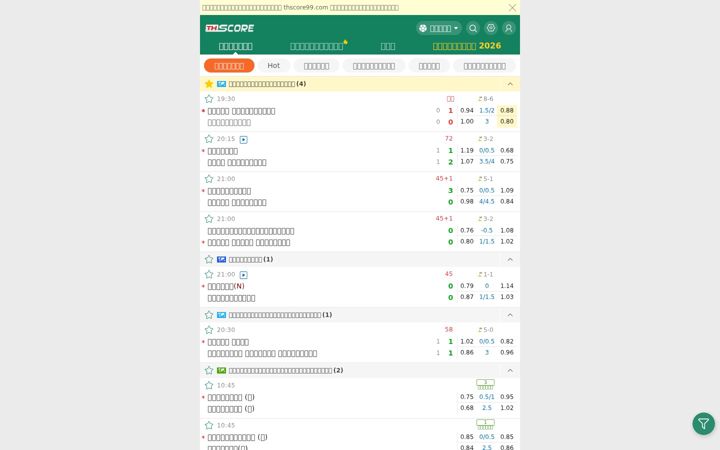Click the flag icon of the (2) league

point(221,370)
